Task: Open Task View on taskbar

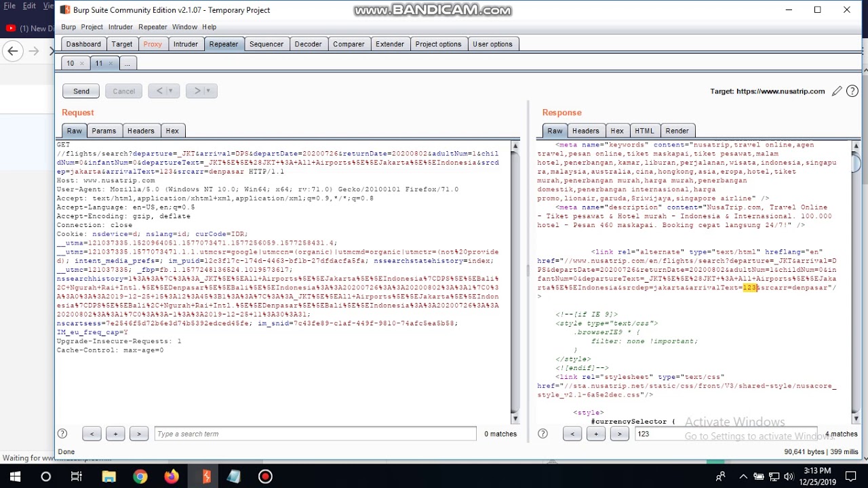Action: (x=76, y=476)
